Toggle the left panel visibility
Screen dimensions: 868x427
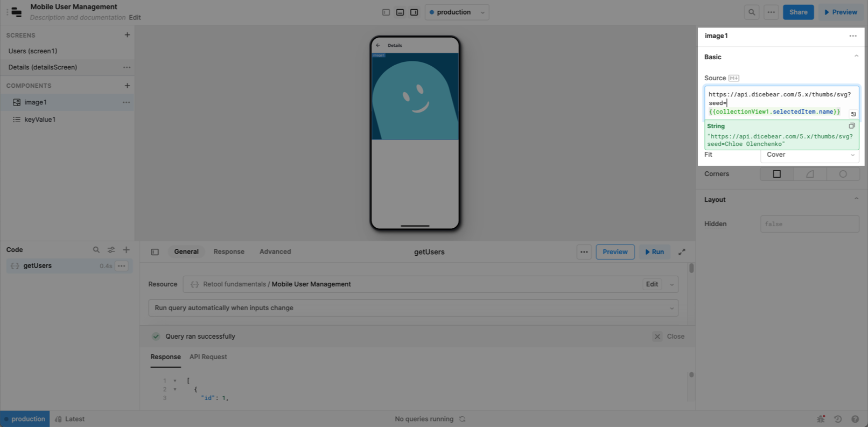[386, 12]
